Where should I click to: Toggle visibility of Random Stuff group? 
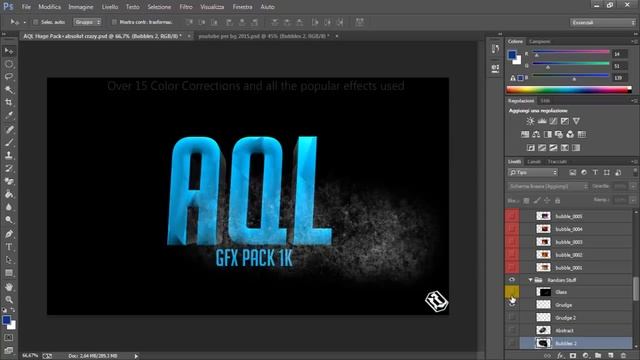(512, 280)
